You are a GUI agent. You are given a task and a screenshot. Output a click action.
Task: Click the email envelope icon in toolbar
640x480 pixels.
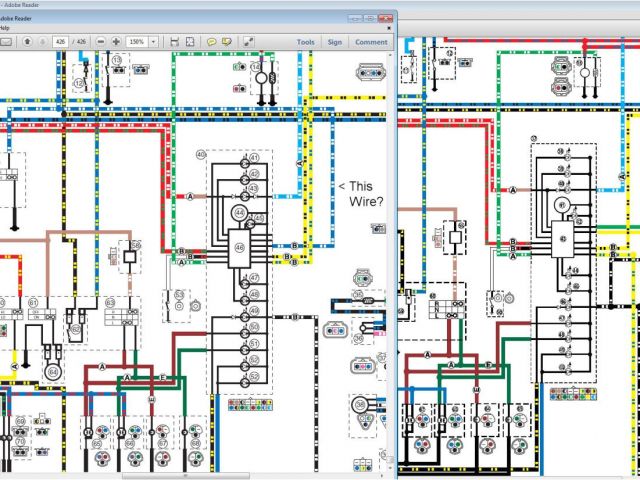pos(6,42)
